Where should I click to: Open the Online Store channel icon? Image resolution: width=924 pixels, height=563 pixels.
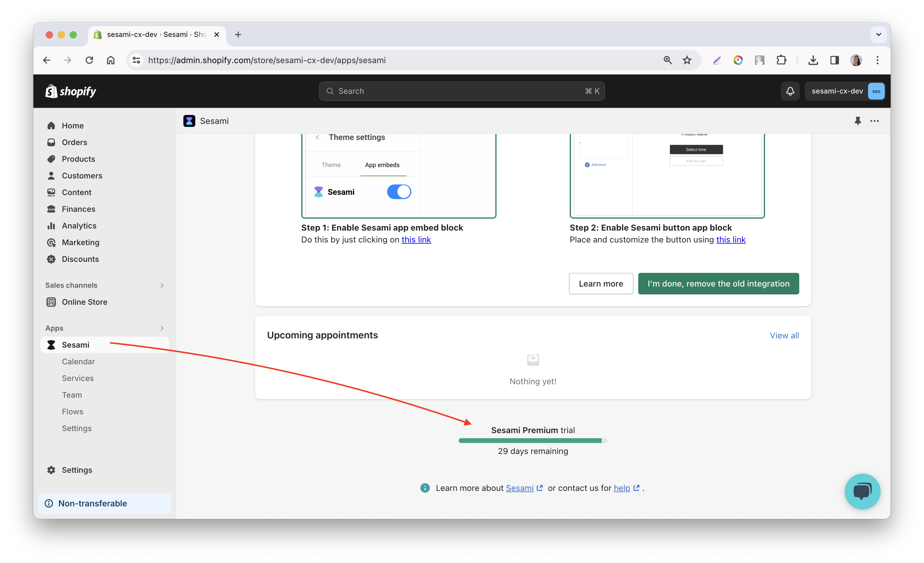tap(51, 302)
